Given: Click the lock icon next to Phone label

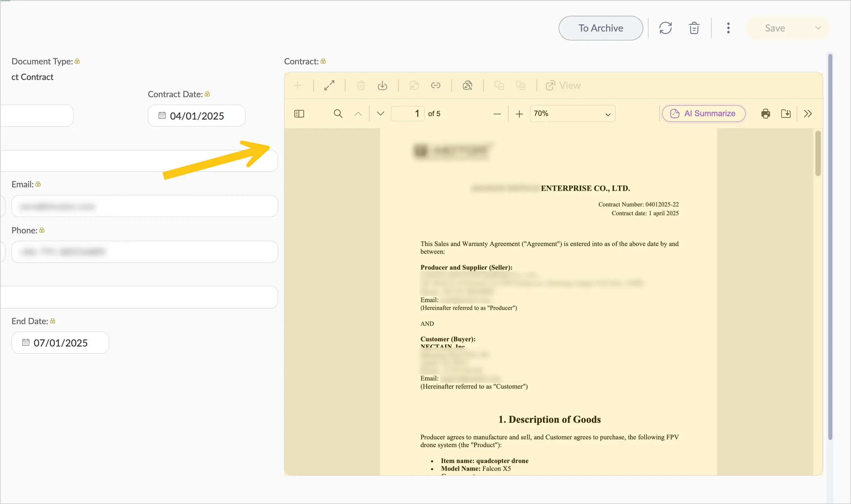Looking at the screenshot, I should click(42, 230).
